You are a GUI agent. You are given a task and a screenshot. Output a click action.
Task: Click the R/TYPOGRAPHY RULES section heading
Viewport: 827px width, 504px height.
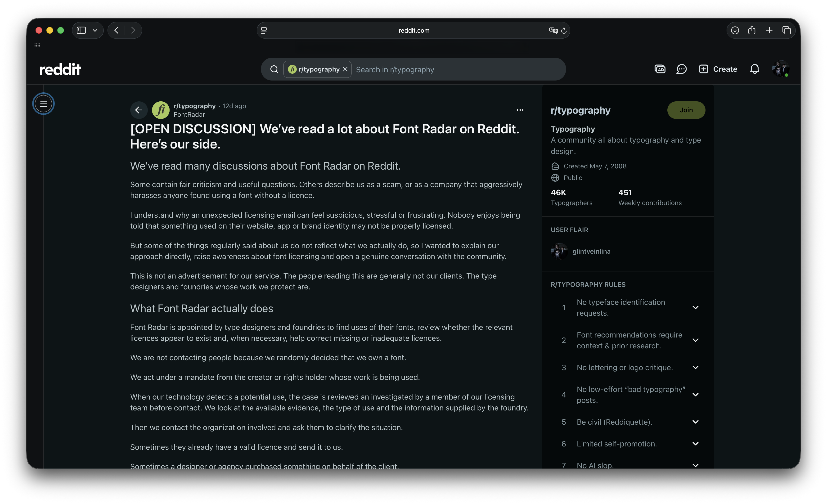[x=588, y=284]
